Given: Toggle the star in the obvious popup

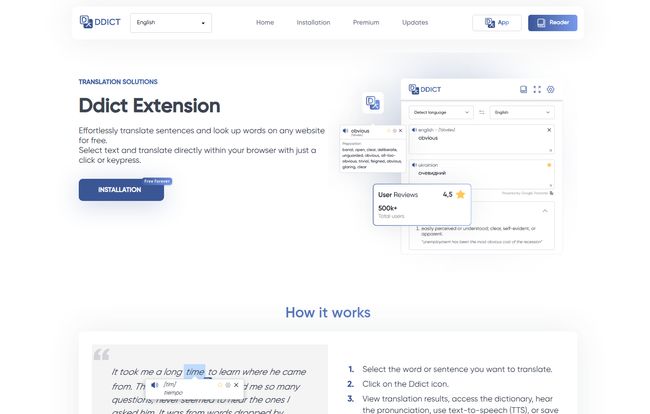Looking at the screenshot, I should 389,131.
